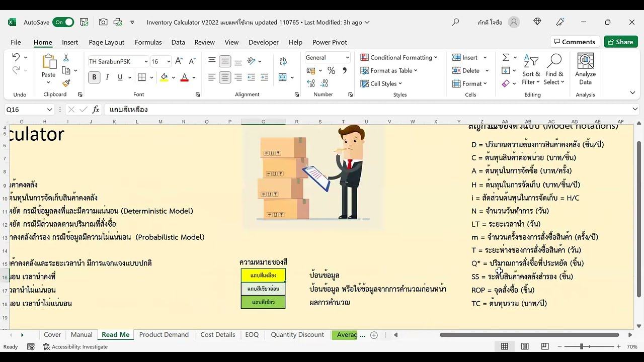This screenshot has width=644, height=362.
Task: Click the Comma Style icon
Action: coord(345,70)
